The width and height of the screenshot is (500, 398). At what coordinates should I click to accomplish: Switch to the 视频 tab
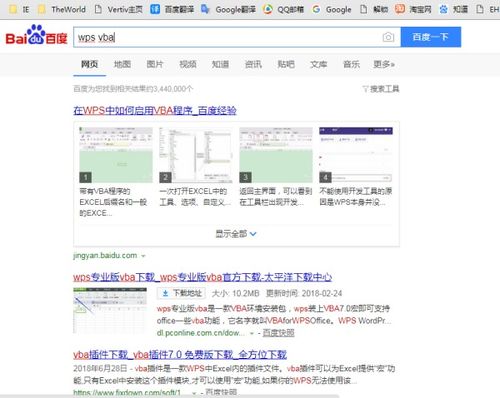[188, 64]
